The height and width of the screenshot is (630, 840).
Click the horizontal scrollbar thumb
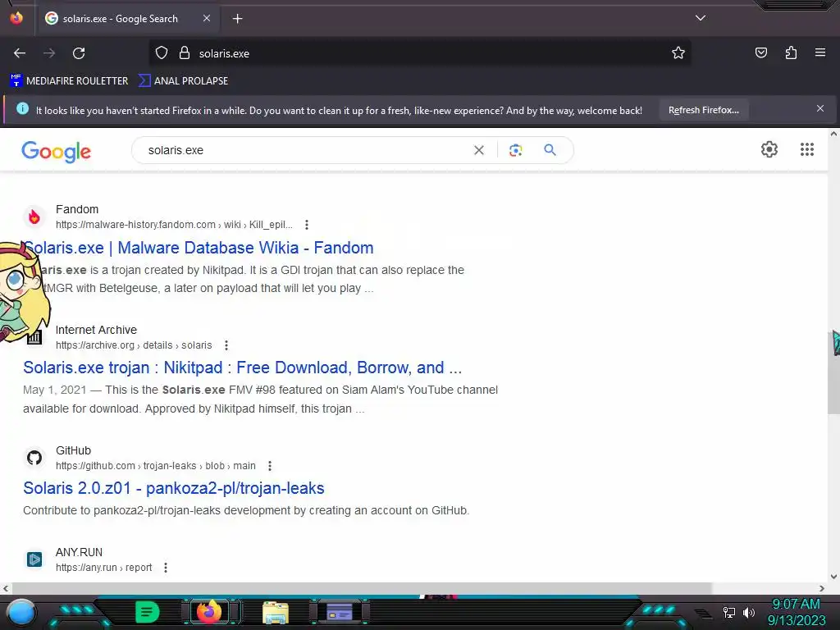(x=362, y=588)
